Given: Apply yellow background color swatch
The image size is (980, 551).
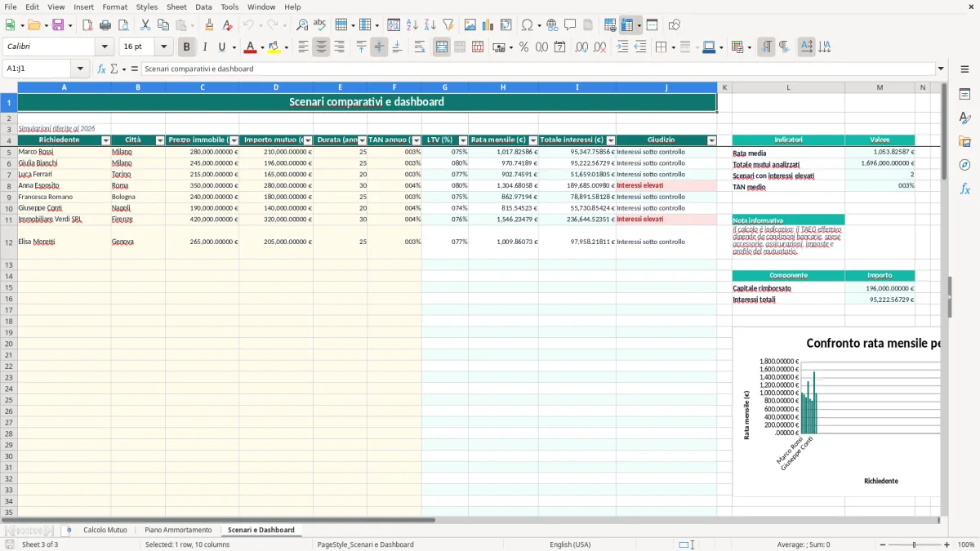Looking at the screenshot, I should coord(274,47).
